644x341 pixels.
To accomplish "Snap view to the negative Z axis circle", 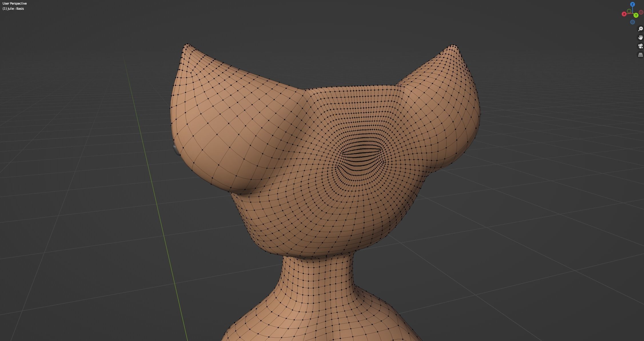I will (633, 22).
